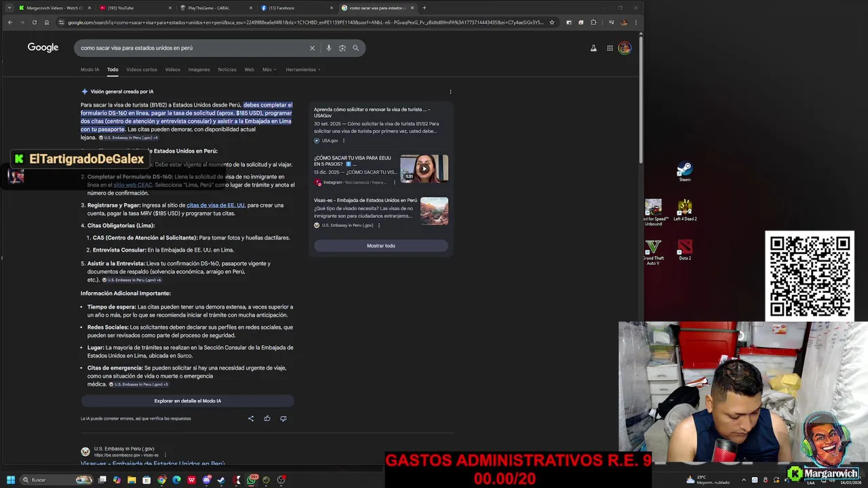Image resolution: width=868 pixels, height=488 pixels.
Task: Close the current Google search tab
Action: (x=412, y=8)
